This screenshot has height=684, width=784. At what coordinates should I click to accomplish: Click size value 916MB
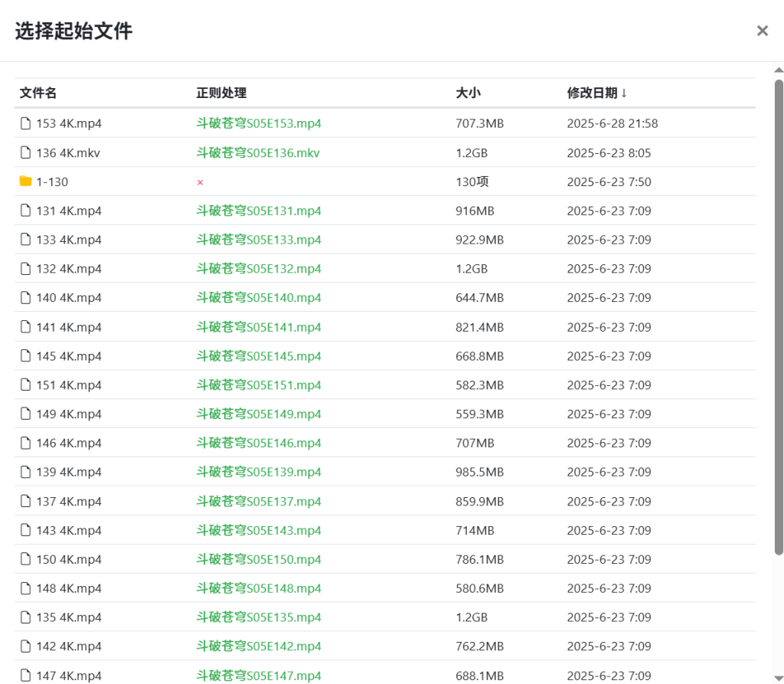coord(475,211)
